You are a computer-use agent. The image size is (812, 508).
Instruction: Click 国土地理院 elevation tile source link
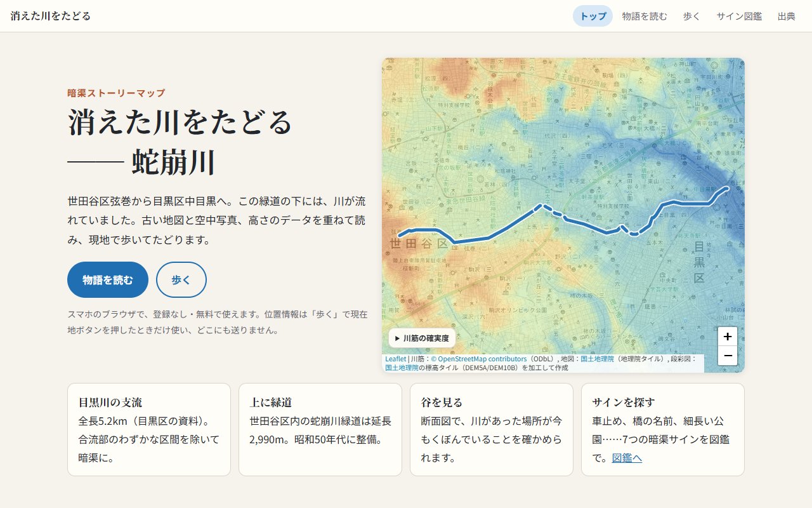tap(402, 368)
